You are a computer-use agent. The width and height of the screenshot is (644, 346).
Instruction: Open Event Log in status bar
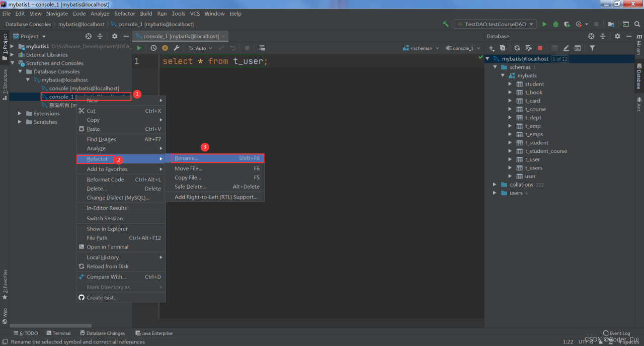point(616,333)
